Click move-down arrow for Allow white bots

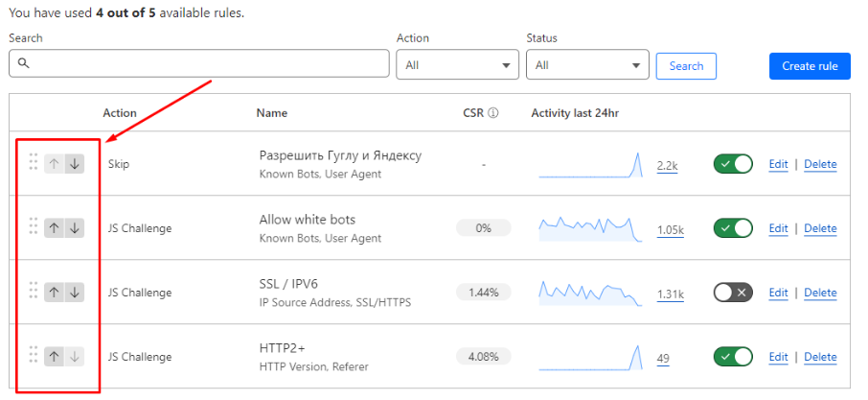pyautogui.click(x=75, y=228)
